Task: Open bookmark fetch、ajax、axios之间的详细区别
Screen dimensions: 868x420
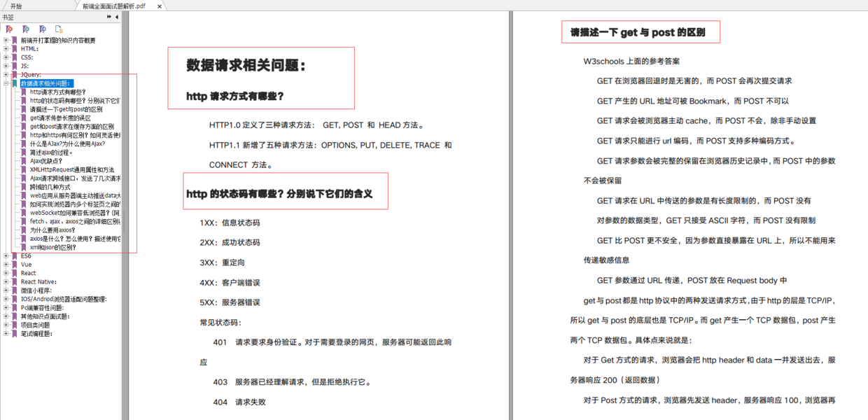Action: (x=75, y=221)
